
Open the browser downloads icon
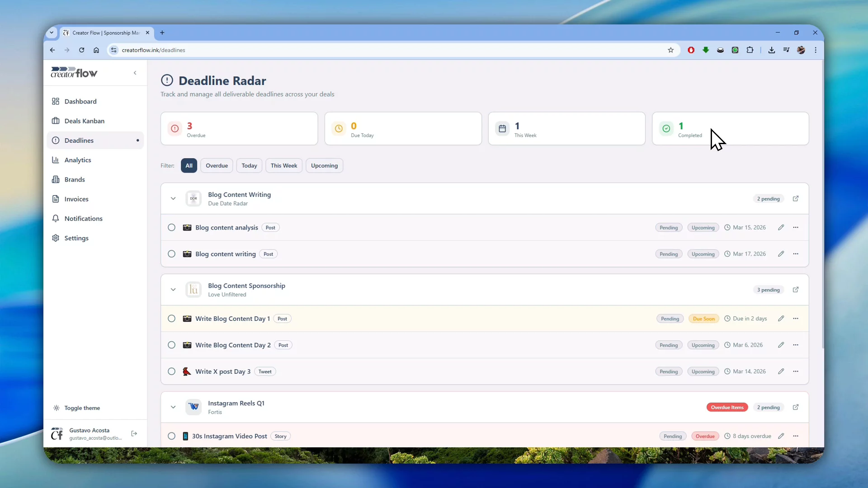click(772, 50)
